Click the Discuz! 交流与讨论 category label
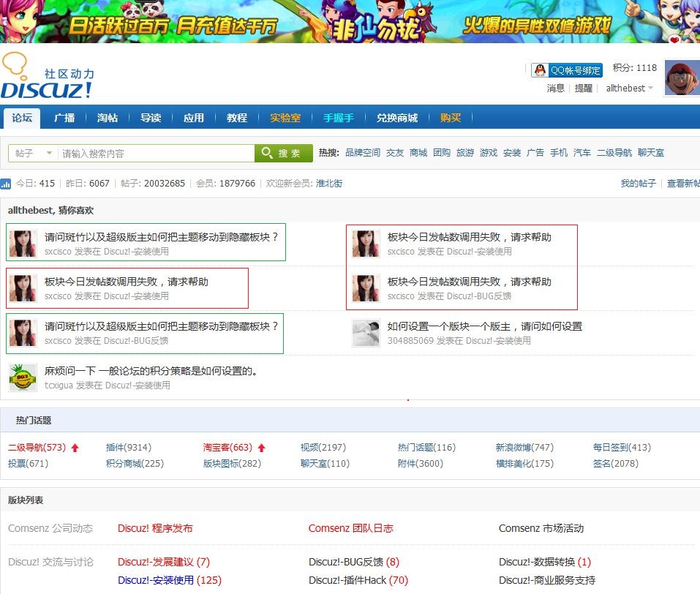The height and width of the screenshot is (594, 700). point(51,562)
